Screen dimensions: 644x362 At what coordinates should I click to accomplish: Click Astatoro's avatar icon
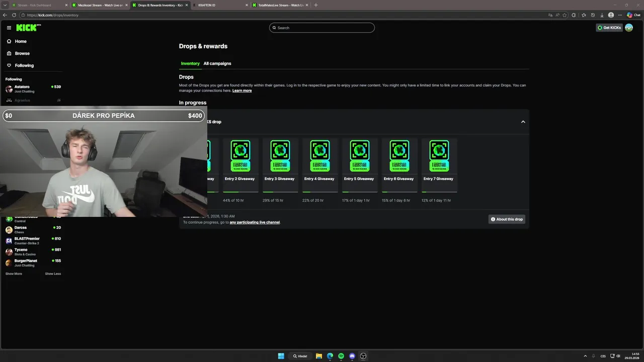pos(9,89)
